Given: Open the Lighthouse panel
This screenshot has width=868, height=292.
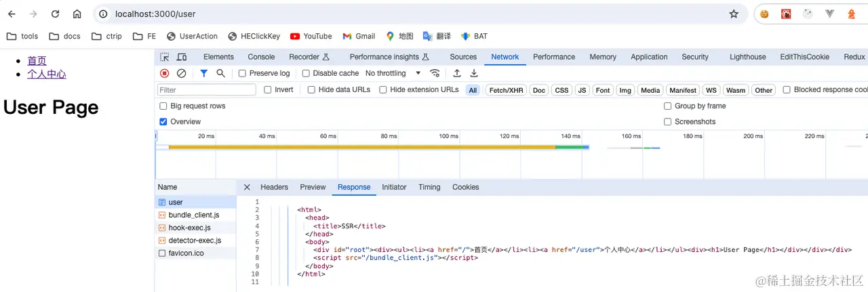Looking at the screenshot, I should pyautogui.click(x=747, y=57).
